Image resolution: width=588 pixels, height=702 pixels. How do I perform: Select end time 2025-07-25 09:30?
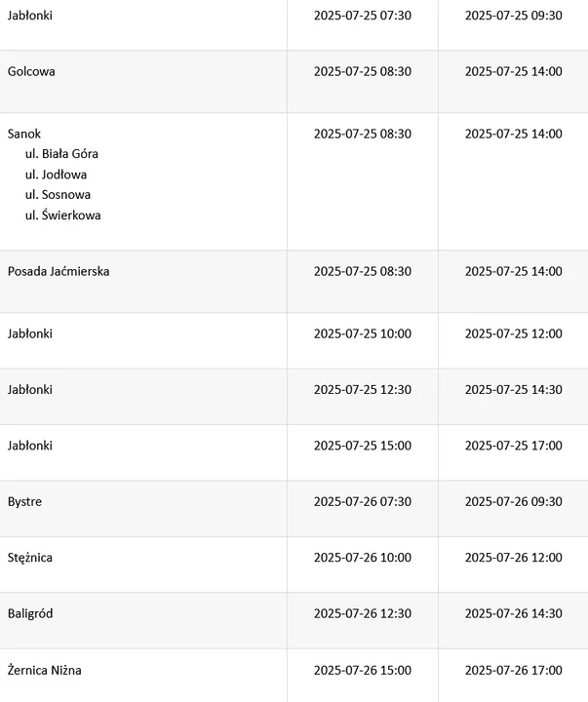coord(514,16)
